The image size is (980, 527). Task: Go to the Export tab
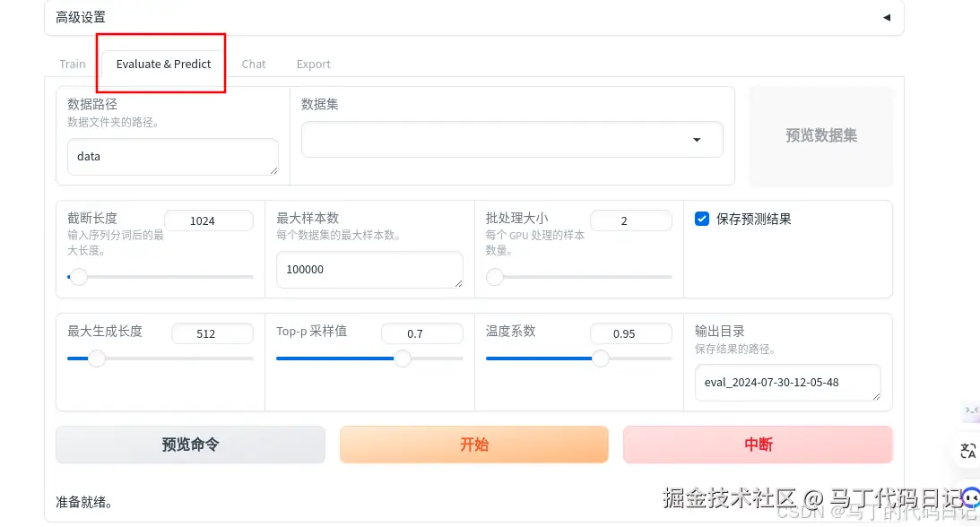pos(313,64)
